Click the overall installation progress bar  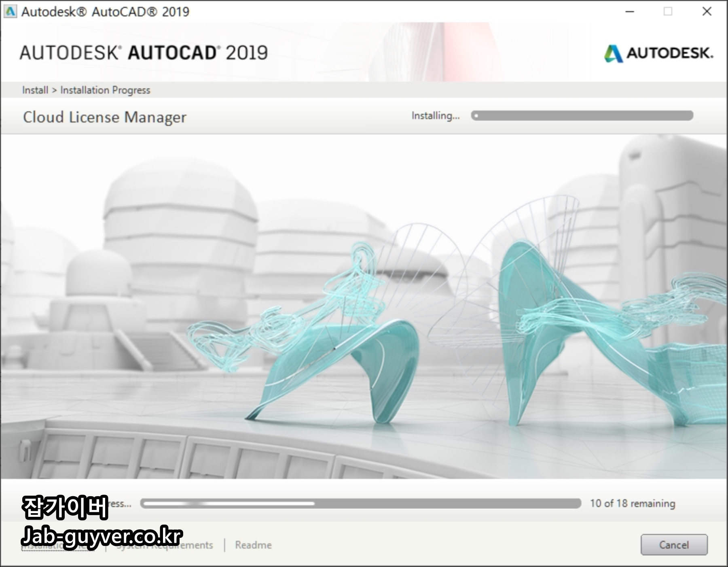point(361,503)
